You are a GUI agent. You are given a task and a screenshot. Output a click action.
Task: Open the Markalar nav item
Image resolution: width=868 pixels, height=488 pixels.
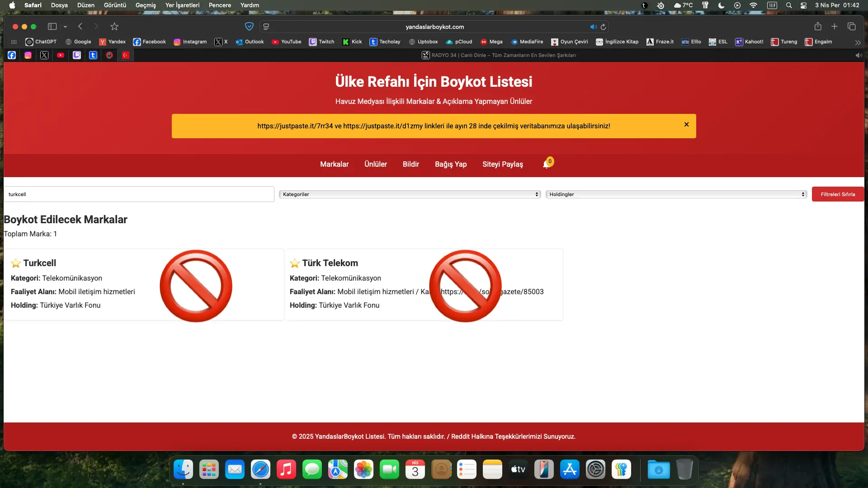click(334, 164)
